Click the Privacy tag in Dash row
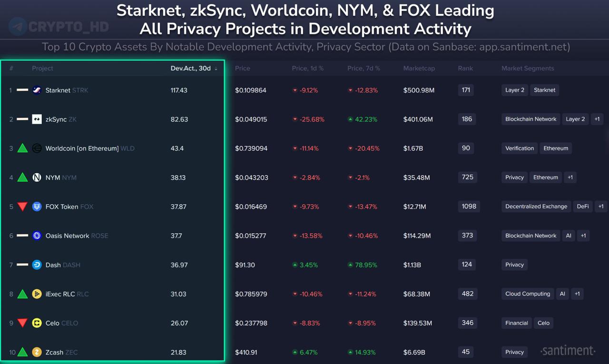The image size is (609, 364). tap(514, 265)
